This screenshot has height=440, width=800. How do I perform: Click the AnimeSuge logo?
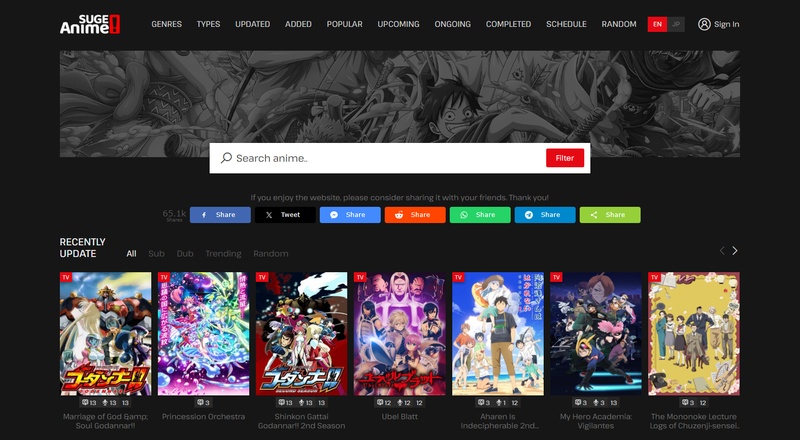point(90,24)
